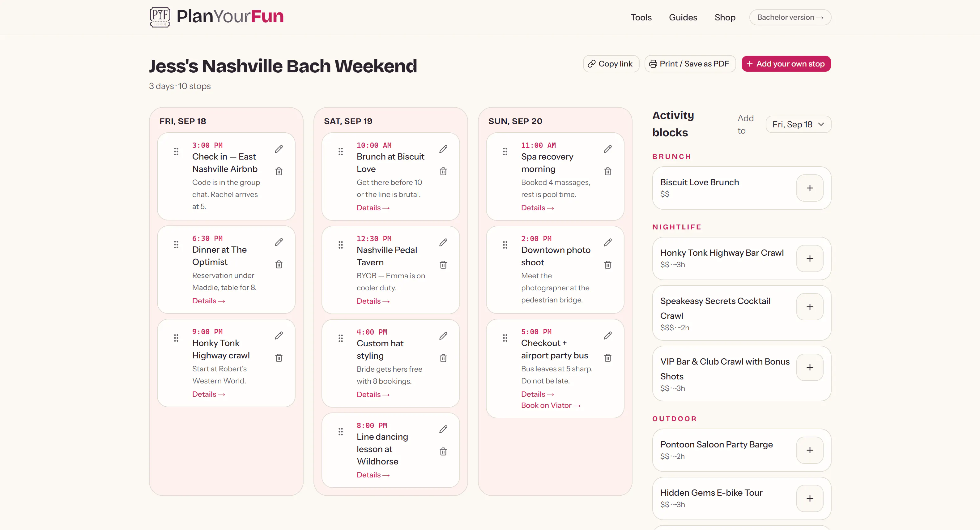Delete the Brunch at Biscuit Love stop
This screenshot has width=980, height=530.
coord(443,171)
